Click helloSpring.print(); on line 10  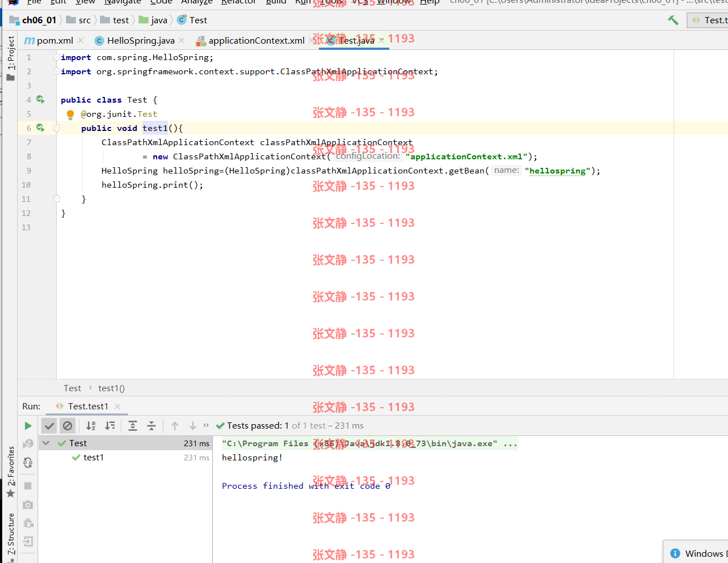tap(152, 185)
